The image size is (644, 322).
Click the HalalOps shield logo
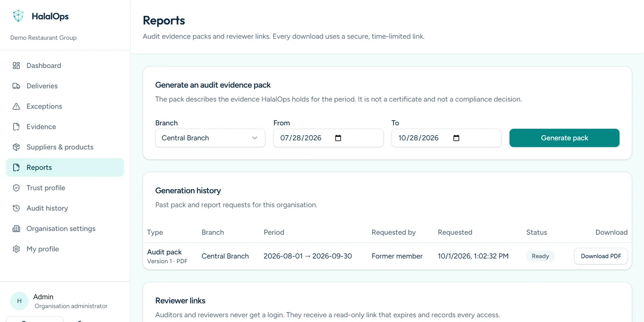click(18, 16)
